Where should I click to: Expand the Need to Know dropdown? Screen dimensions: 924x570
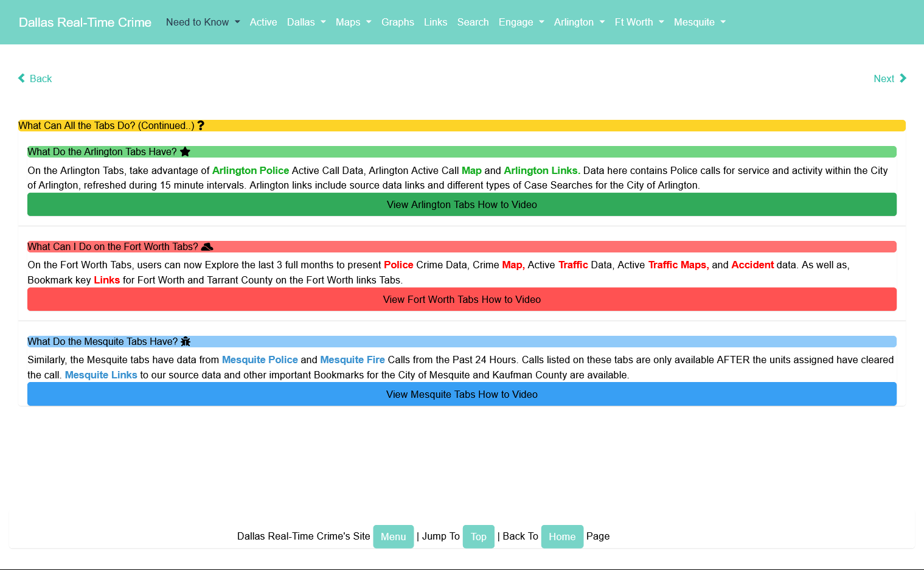coord(203,23)
